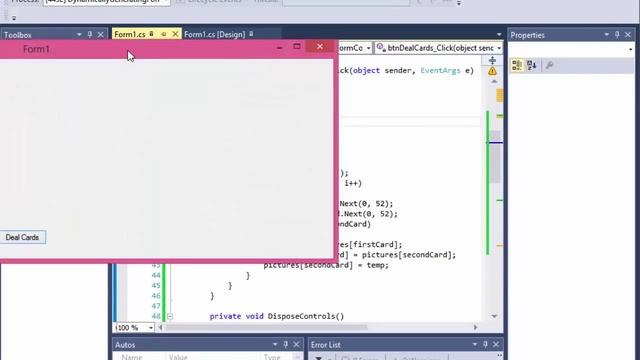Close the Toolbox panel
Image resolution: width=640 pixels, height=360 pixels.
click(x=100, y=35)
